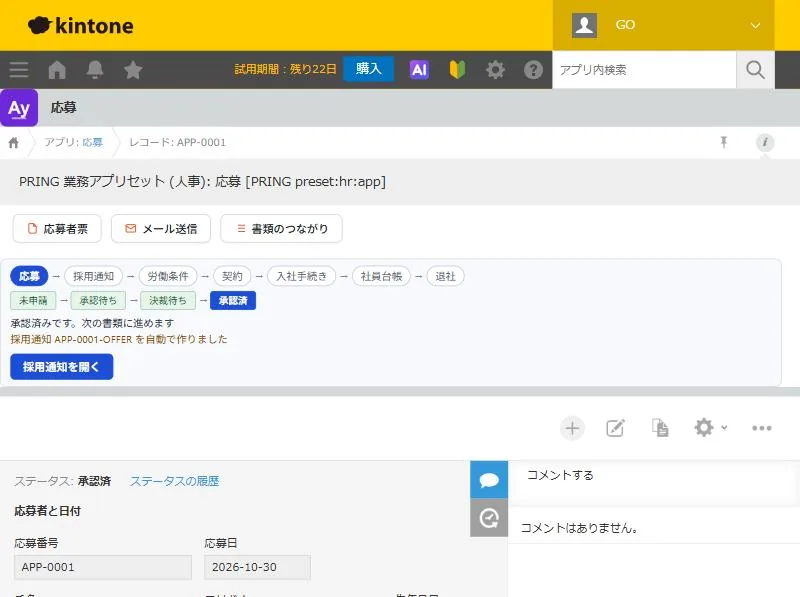Select the 社員台帳 workflow step
Viewport: 800px width, 597px height.
[x=381, y=276]
